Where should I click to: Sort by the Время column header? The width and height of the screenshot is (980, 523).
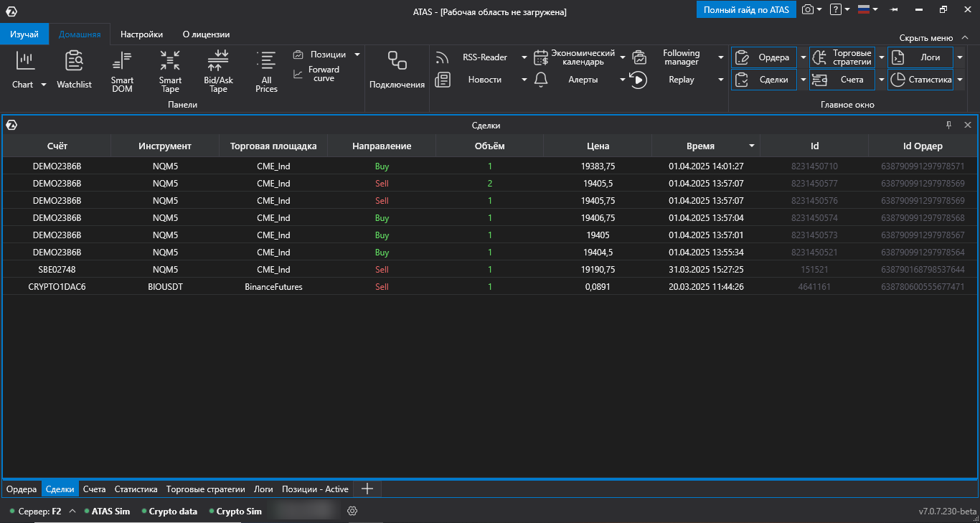pyautogui.click(x=705, y=146)
